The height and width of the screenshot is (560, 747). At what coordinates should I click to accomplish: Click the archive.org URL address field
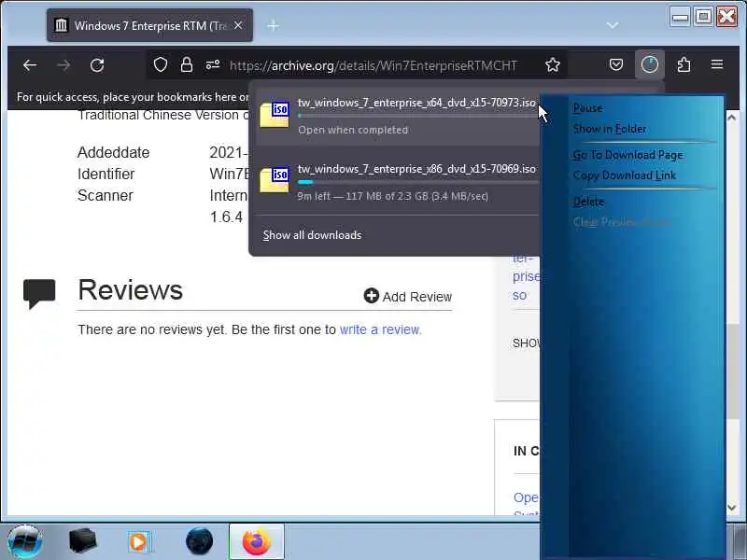(x=373, y=65)
